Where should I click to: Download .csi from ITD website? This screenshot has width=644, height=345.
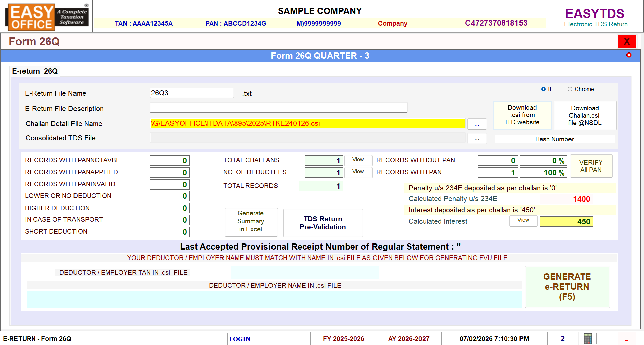click(x=522, y=115)
